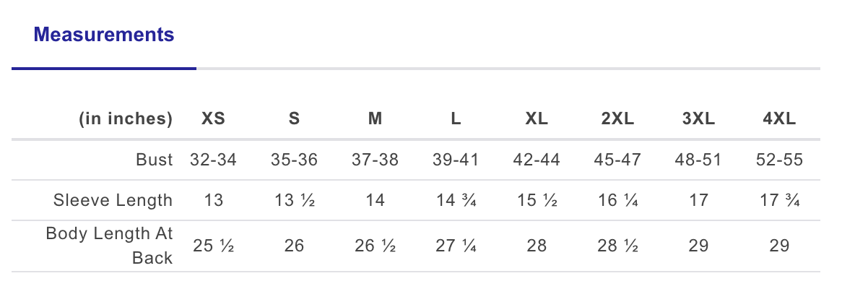This screenshot has height=302, width=868.
Task: Click the 4XL column header
Action: [779, 119]
